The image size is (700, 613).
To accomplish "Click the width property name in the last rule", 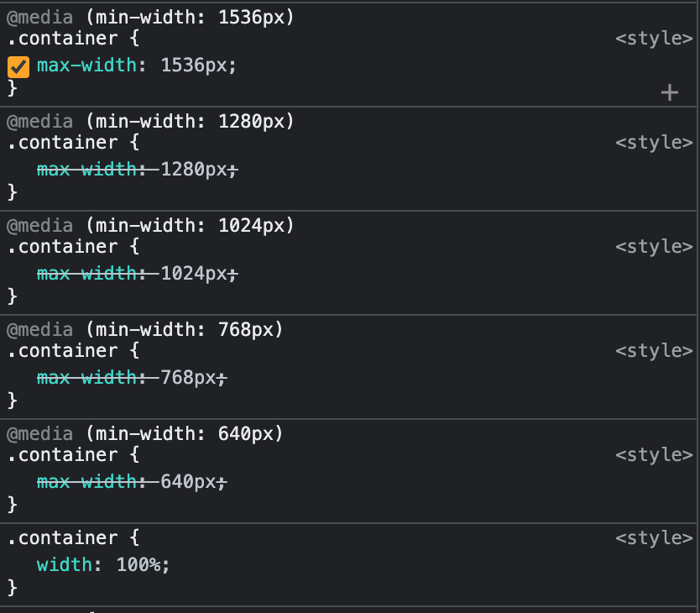I will [x=64, y=564].
